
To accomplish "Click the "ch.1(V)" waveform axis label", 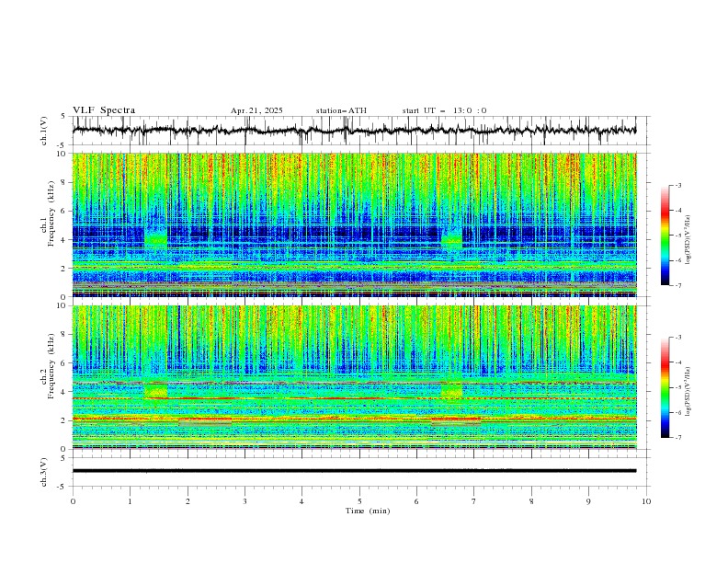I will point(44,131).
